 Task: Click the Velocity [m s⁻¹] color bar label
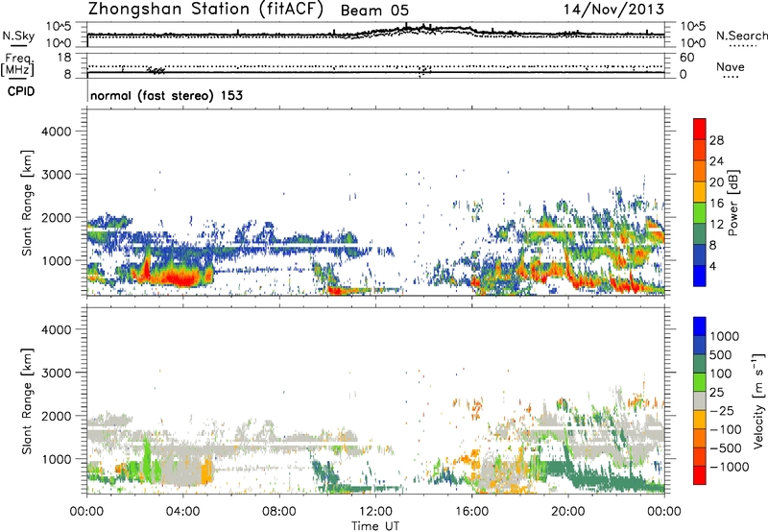coord(758,400)
